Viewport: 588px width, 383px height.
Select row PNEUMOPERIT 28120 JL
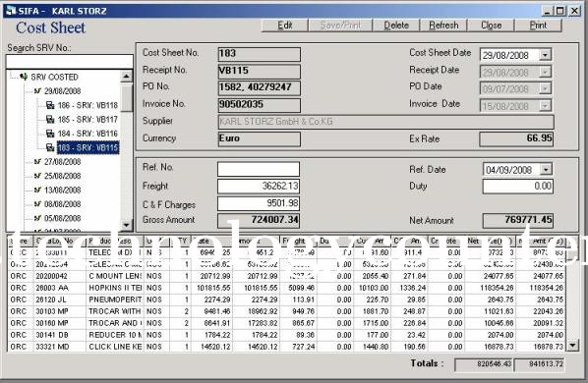pyautogui.click(x=286, y=300)
